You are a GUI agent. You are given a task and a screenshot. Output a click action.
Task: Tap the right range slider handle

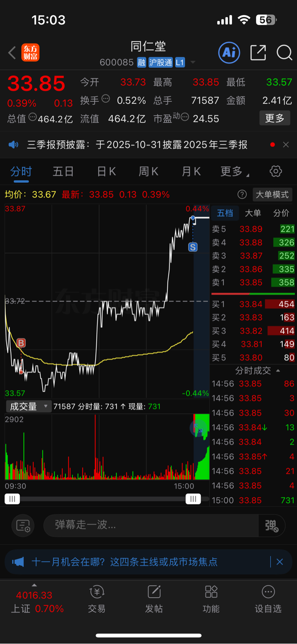coord(193,499)
